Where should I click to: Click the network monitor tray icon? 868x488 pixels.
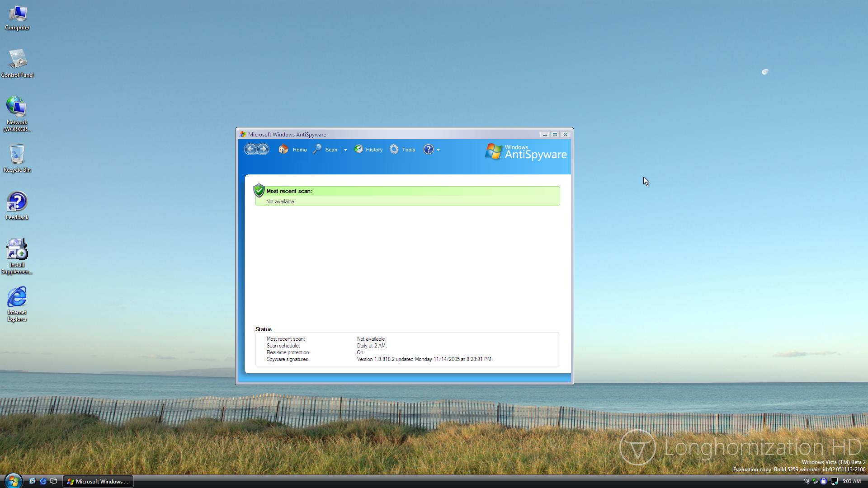click(834, 481)
